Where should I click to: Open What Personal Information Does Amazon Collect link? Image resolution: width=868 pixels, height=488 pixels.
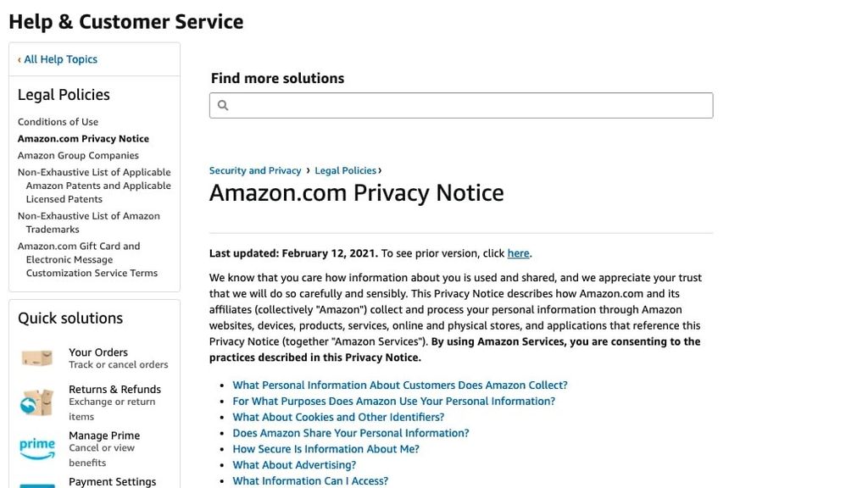tap(399, 385)
